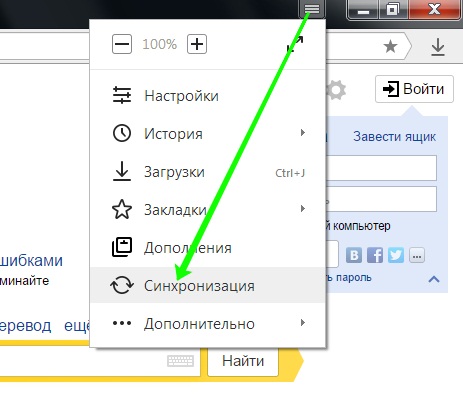The width and height of the screenshot is (463, 396).
Task: Increase page zoom with plus button
Action: pos(197,44)
